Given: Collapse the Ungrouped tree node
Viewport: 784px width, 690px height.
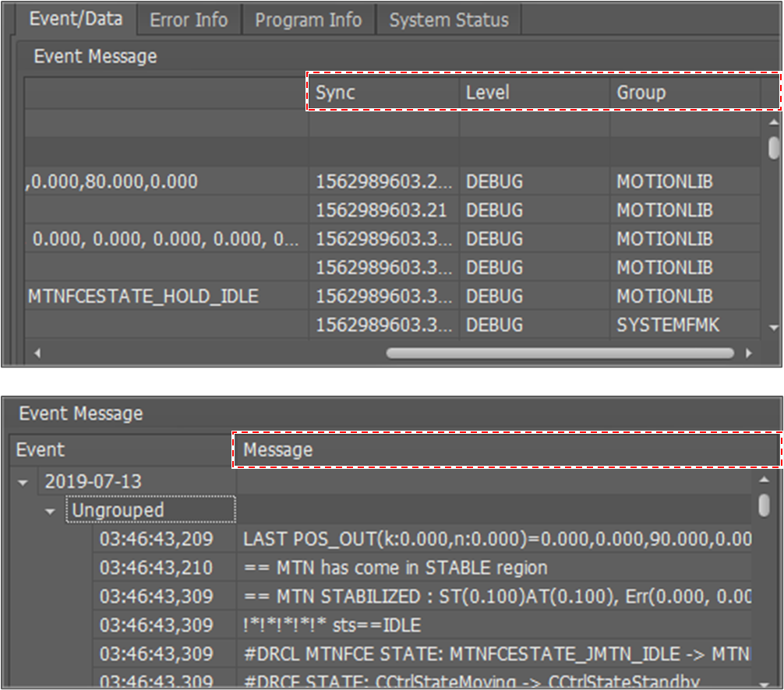Looking at the screenshot, I should 51,512.
